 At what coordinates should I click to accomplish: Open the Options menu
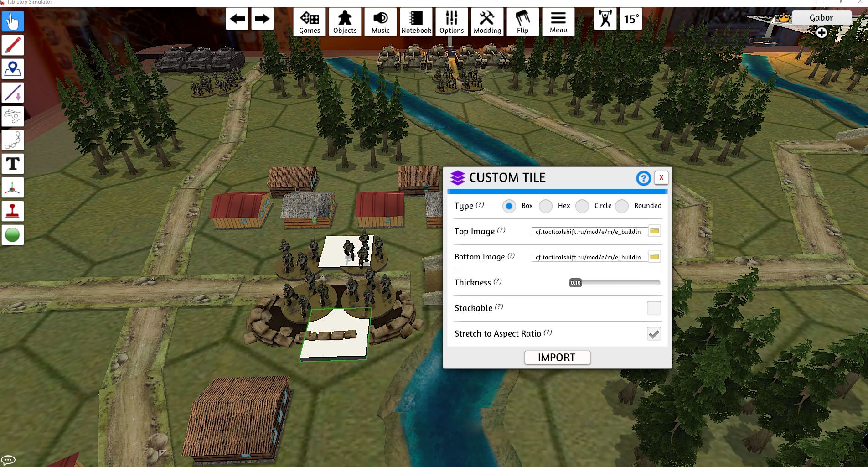tap(452, 22)
